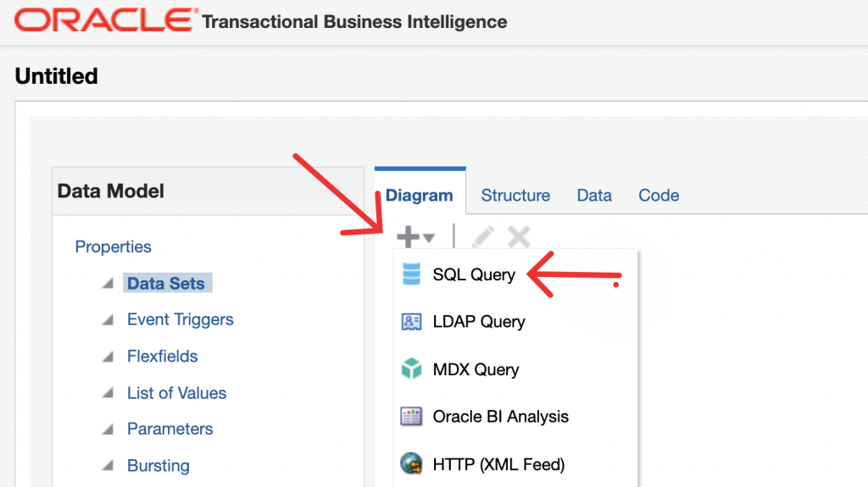Select the Parameters item
The image size is (868, 487).
[x=170, y=429]
